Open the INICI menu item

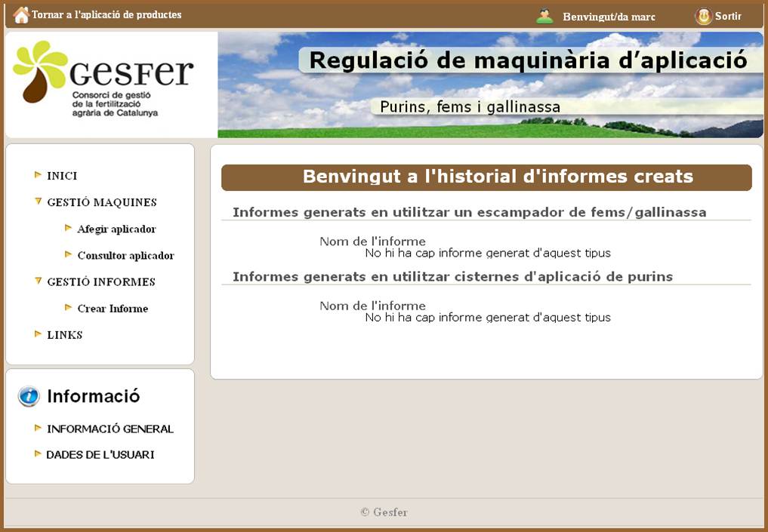coord(62,176)
